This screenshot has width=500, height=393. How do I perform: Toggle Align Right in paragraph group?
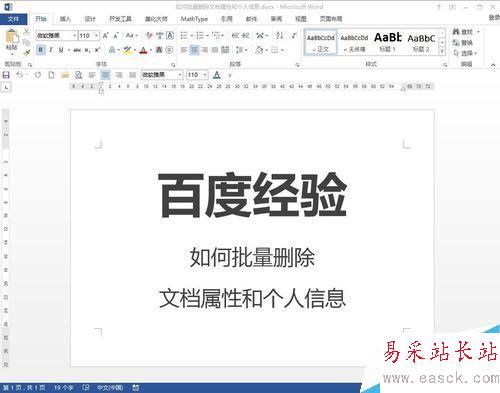coord(205,50)
